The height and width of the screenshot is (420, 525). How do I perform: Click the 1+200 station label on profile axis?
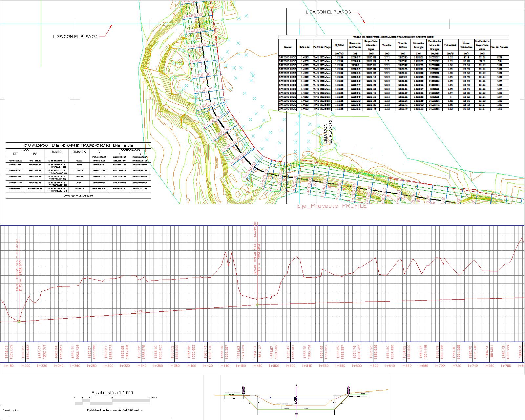click(x=25, y=366)
